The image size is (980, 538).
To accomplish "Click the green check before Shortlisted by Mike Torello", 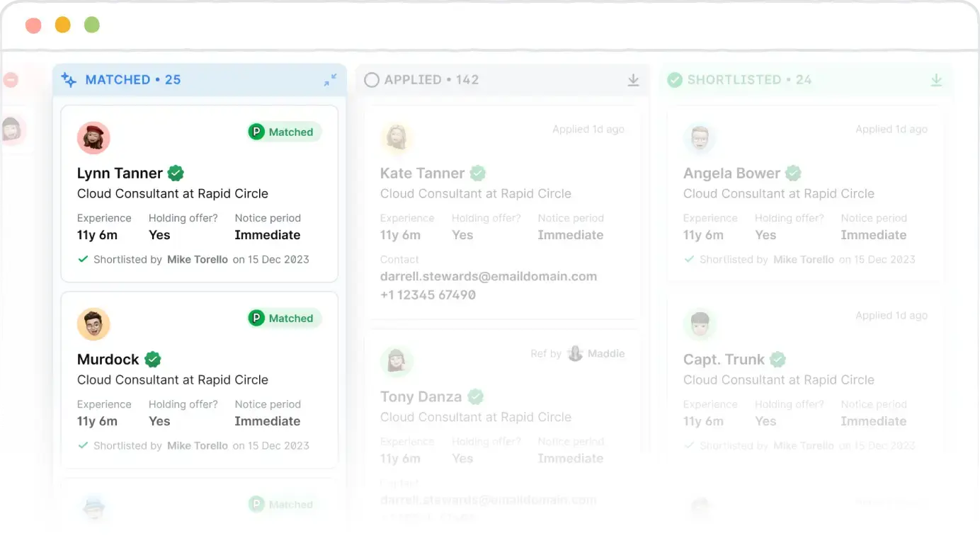I will click(x=81, y=259).
